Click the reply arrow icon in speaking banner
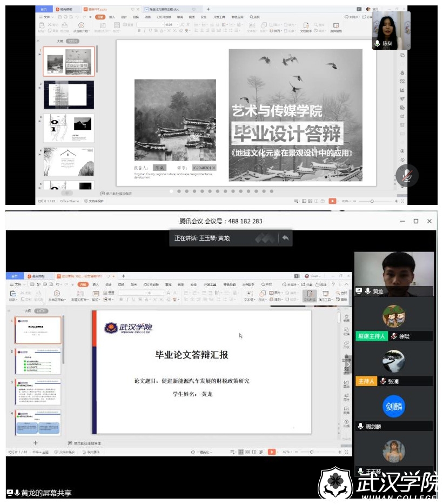The height and width of the screenshot is (504, 443). coord(285,238)
